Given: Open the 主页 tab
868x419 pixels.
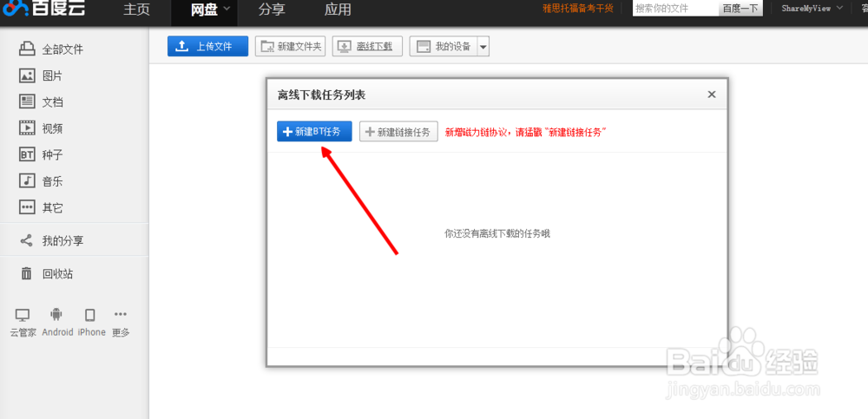Looking at the screenshot, I should click(136, 10).
